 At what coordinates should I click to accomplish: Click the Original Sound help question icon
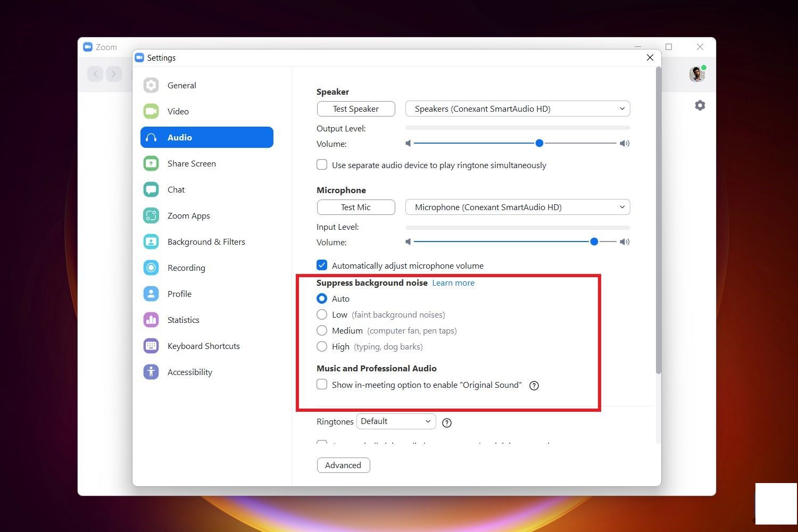point(534,386)
